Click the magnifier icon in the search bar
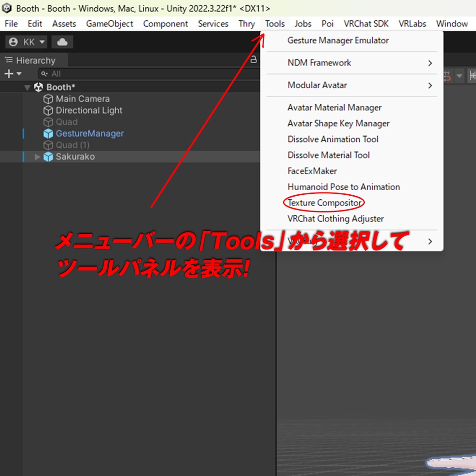Image resolution: width=476 pixels, height=476 pixels. tap(44, 73)
